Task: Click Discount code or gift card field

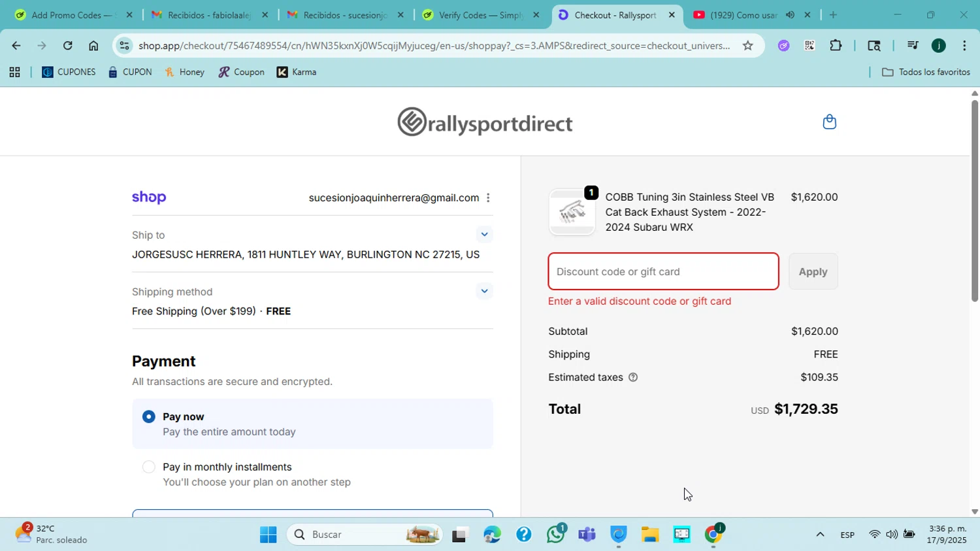Action: 663,272
